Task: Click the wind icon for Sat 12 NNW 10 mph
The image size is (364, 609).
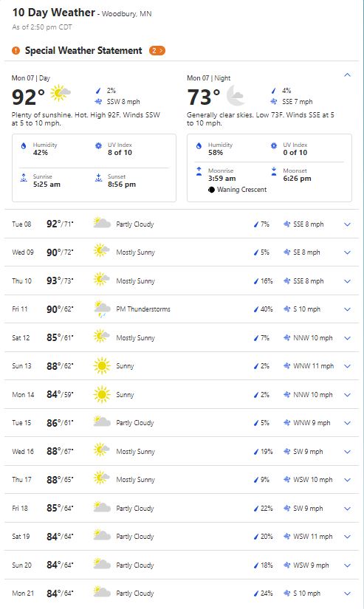Action: 286,338
